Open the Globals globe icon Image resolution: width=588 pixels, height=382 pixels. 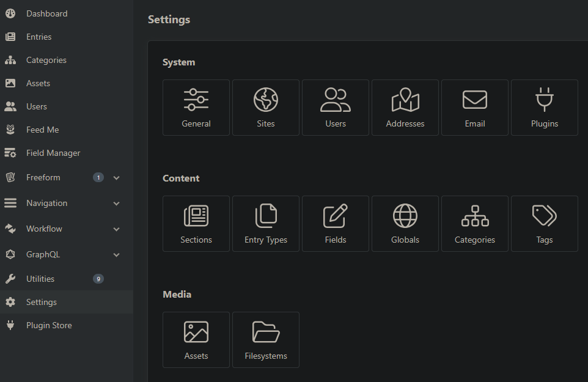pos(405,215)
